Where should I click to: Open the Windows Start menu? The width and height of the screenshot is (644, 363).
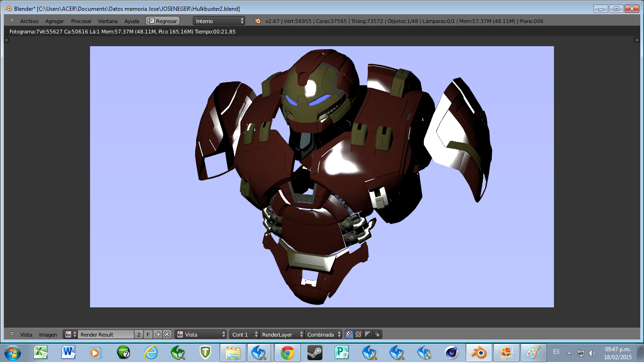13,352
